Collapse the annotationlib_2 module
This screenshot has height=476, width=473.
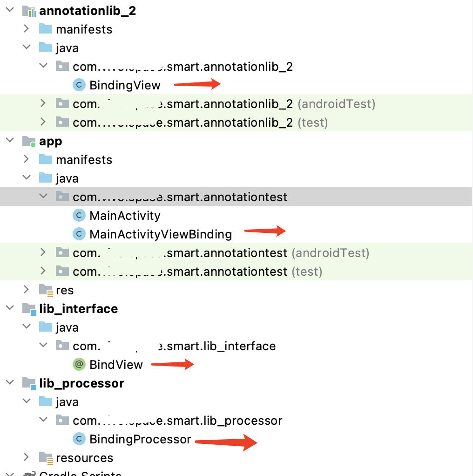point(10,10)
